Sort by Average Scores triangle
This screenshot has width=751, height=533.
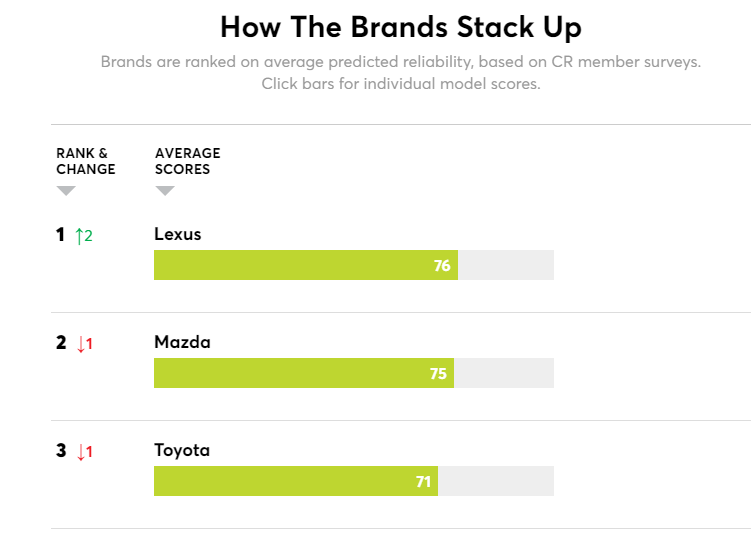165,190
